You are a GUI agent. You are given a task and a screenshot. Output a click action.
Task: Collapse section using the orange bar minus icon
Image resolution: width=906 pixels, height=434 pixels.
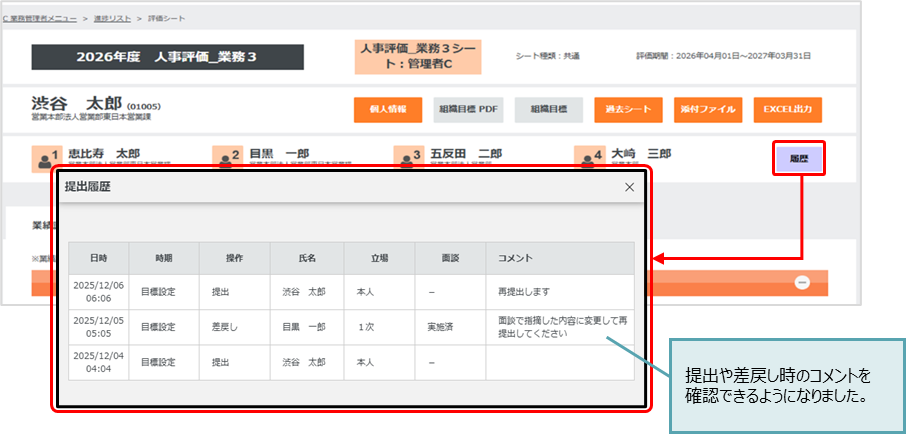click(x=802, y=283)
